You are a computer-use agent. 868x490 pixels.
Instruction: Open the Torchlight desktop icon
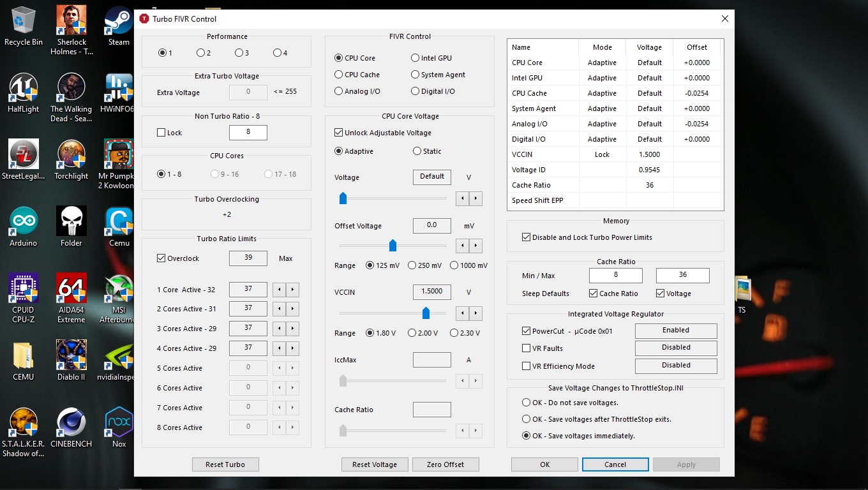click(x=71, y=154)
